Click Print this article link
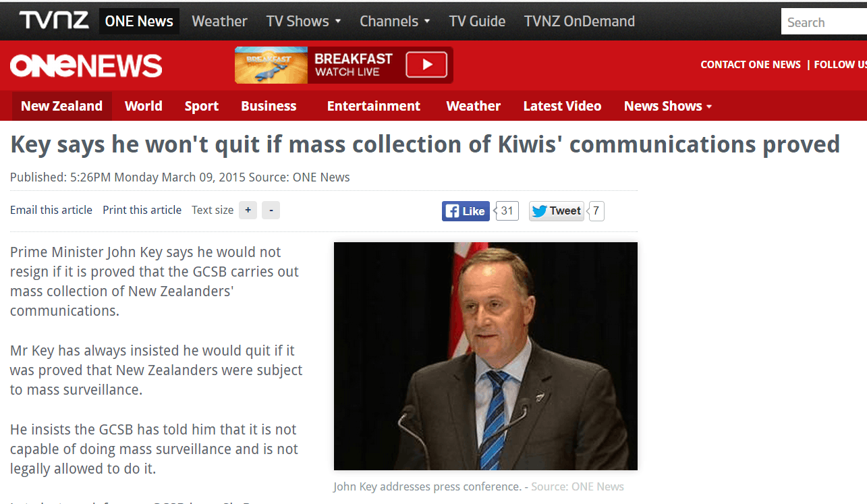The height and width of the screenshot is (504, 867). (142, 210)
